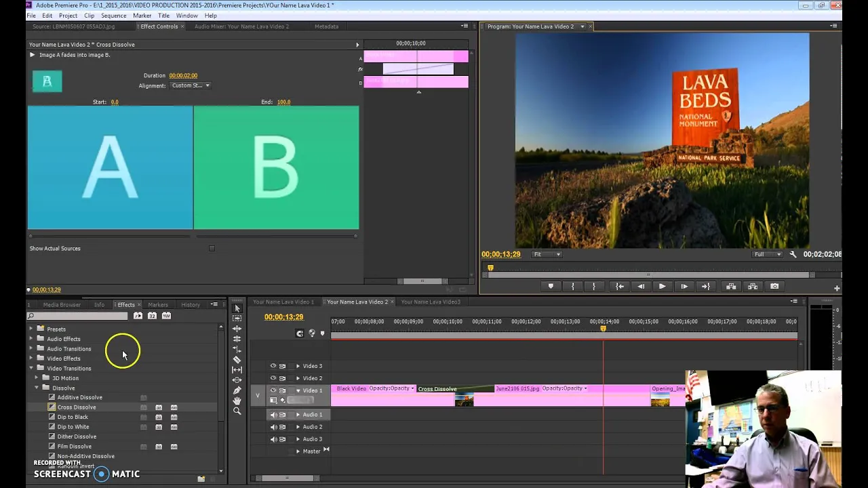Image resolution: width=868 pixels, height=488 pixels.
Task: Select the Pen tool
Action: (237, 390)
